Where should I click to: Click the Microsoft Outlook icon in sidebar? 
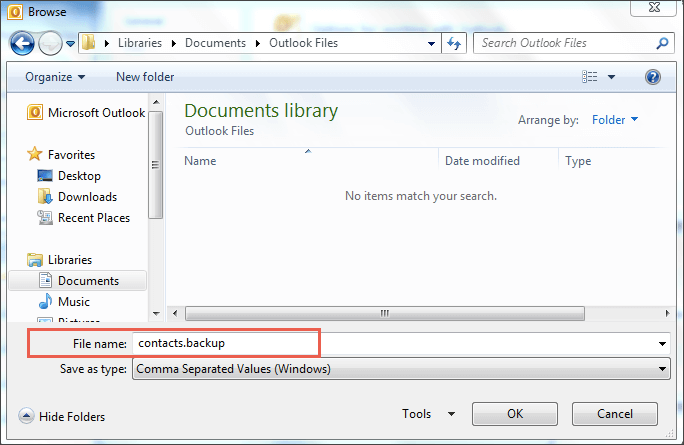[35, 113]
